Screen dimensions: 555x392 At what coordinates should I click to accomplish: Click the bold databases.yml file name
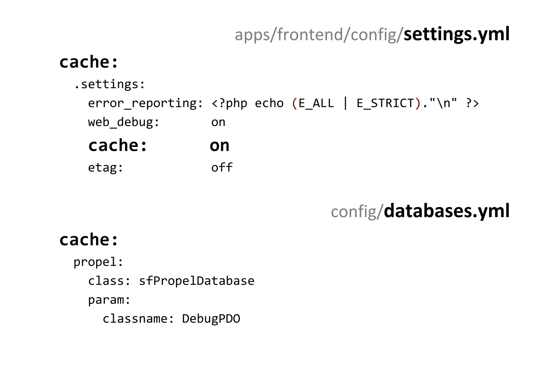[447, 211]
